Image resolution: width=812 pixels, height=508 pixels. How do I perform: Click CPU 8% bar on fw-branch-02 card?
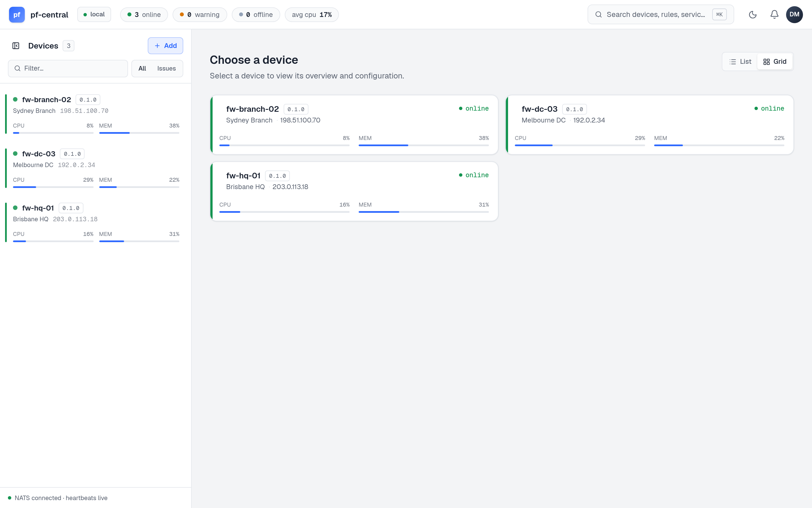[284, 145]
